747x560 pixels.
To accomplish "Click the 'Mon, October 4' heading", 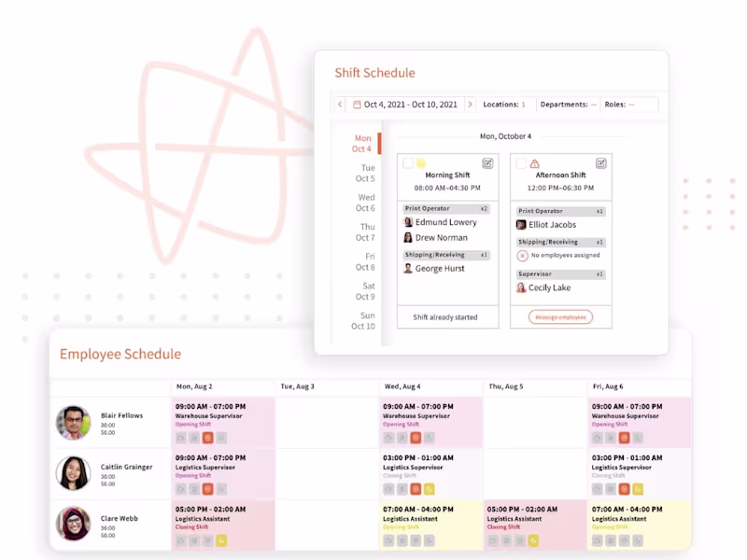I will pos(505,136).
